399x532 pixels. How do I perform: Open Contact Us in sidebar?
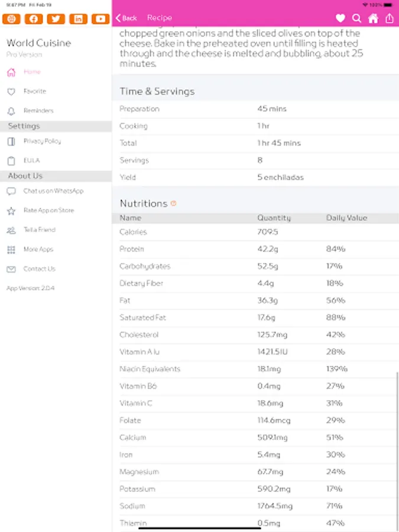pyautogui.click(x=39, y=269)
